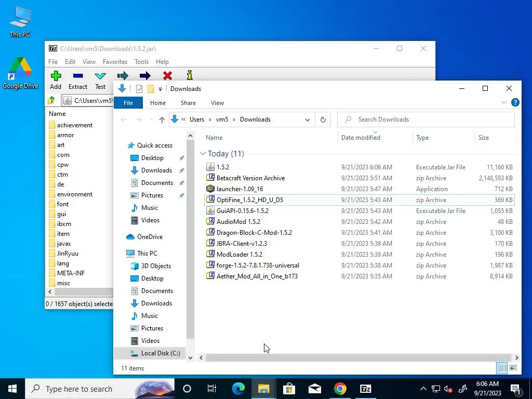Expand the Explorer ribbon chevron
The width and height of the screenshot is (532, 399).
point(504,102)
